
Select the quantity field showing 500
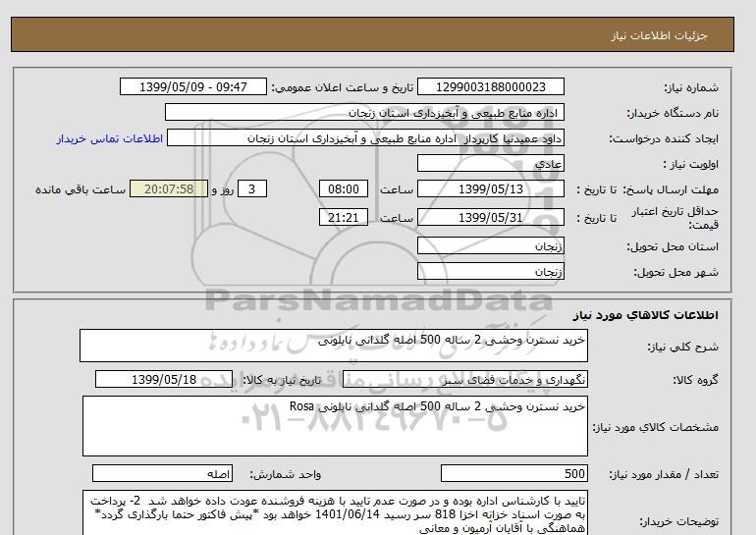click(513, 474)
